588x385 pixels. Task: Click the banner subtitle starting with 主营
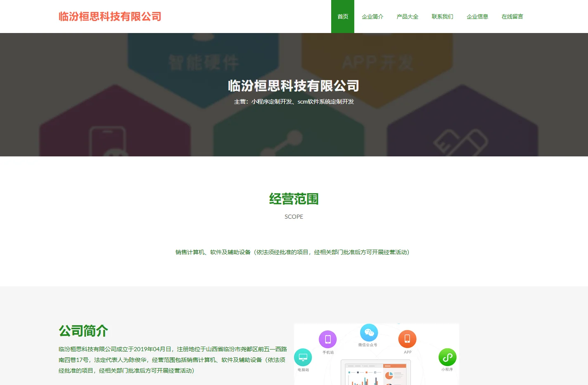pyautogui.click(x=294, y=102)
